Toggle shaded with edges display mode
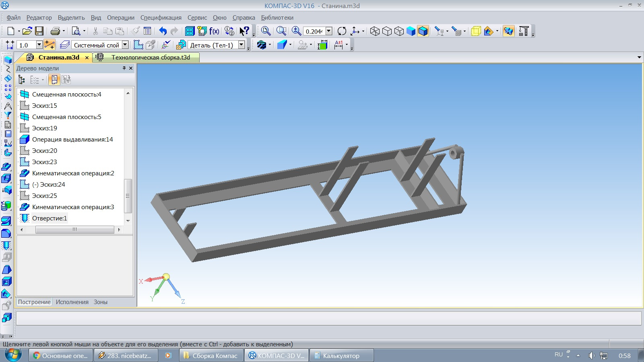The image size is (644, 362). (x=423, y=31)
